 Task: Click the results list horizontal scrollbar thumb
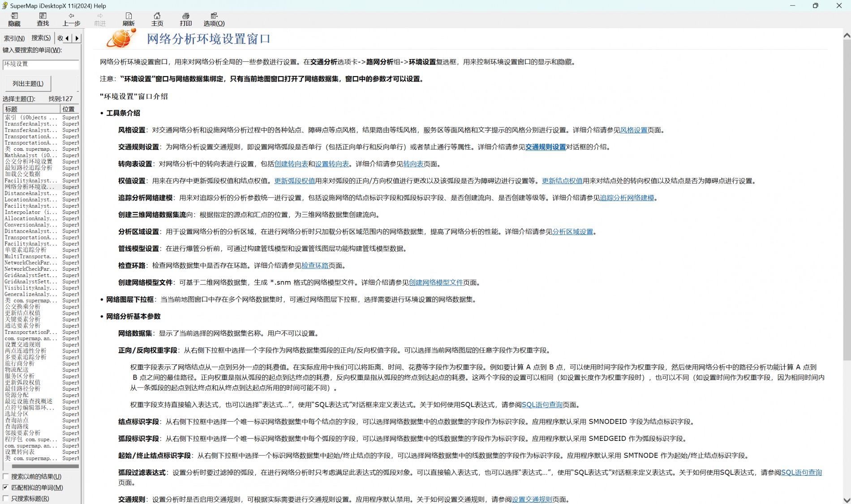[x=45, y=466]
